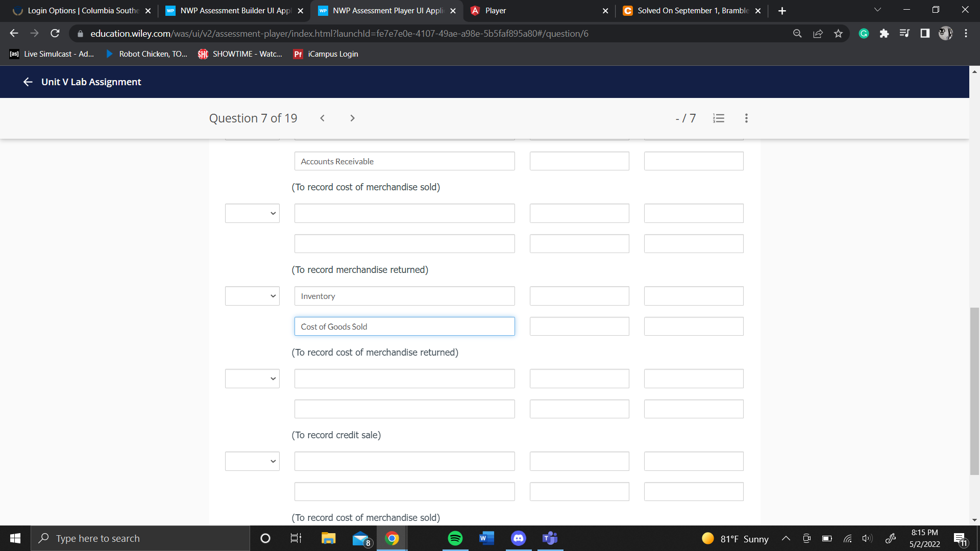Open the three-dot options menu in the assessment player
980x551 pixels.
(x=746, y=118)
